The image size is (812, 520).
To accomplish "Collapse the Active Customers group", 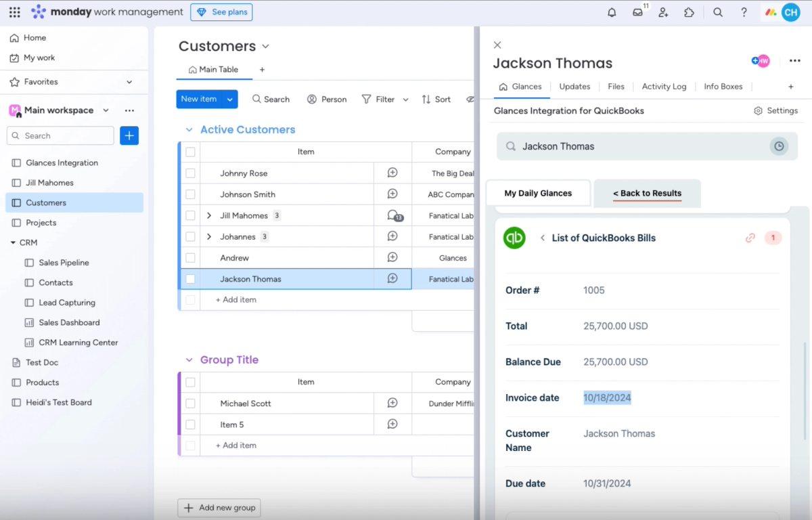I will pos(189,129).
